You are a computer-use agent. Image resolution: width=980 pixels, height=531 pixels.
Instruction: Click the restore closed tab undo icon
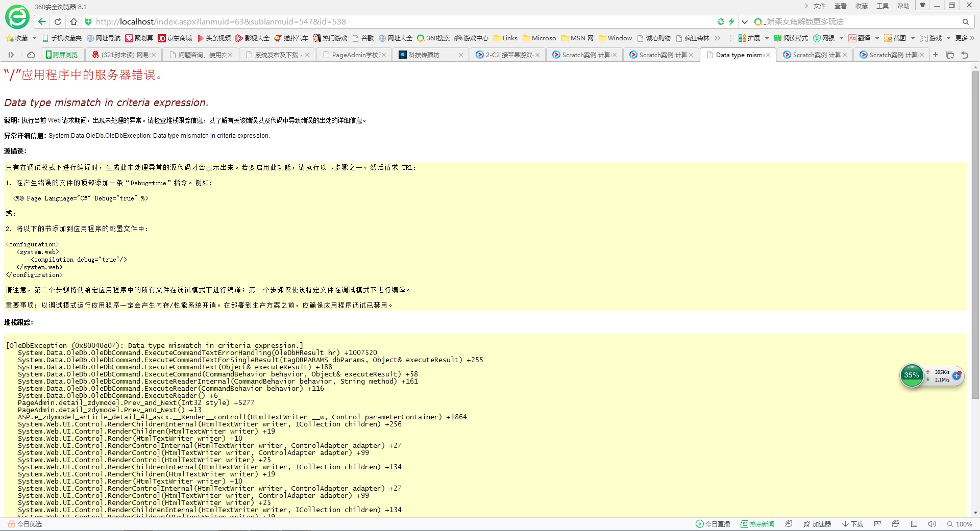point(965,55)
